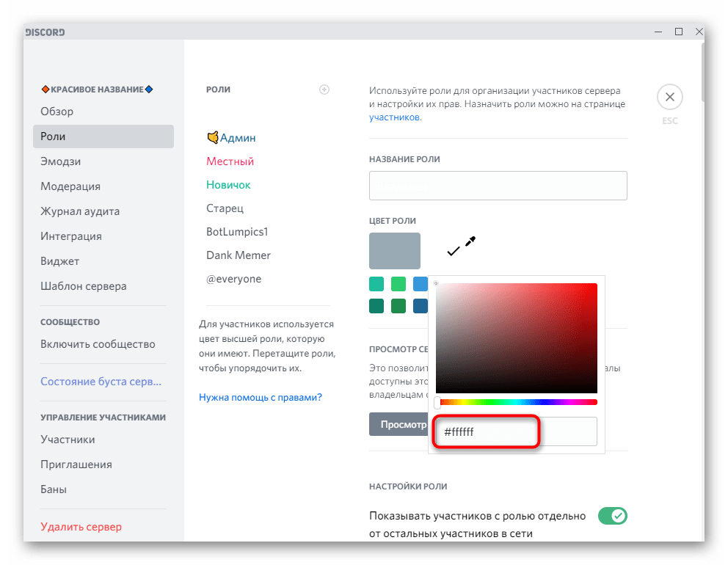Follow the участников link
Image resolution: width=728 pixels, height=565 pixels.
(395, 117)
